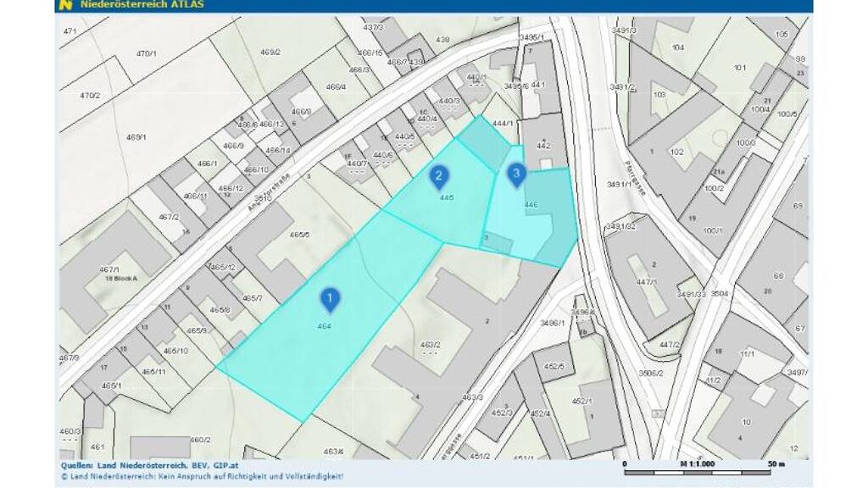The height and width of the screenshot is (488, 868).
Task: Click map marker number 2
Action: 438,176
